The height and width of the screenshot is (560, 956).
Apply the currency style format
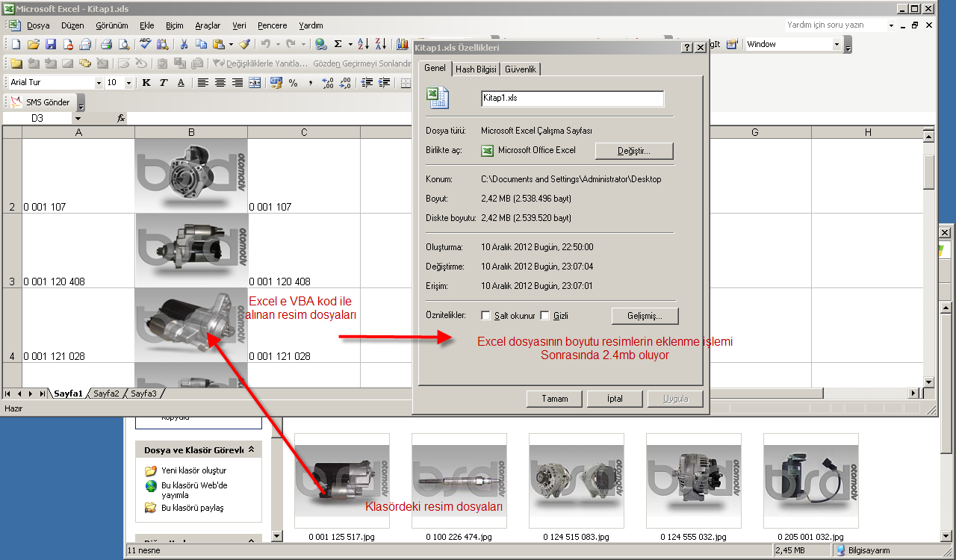276,82
